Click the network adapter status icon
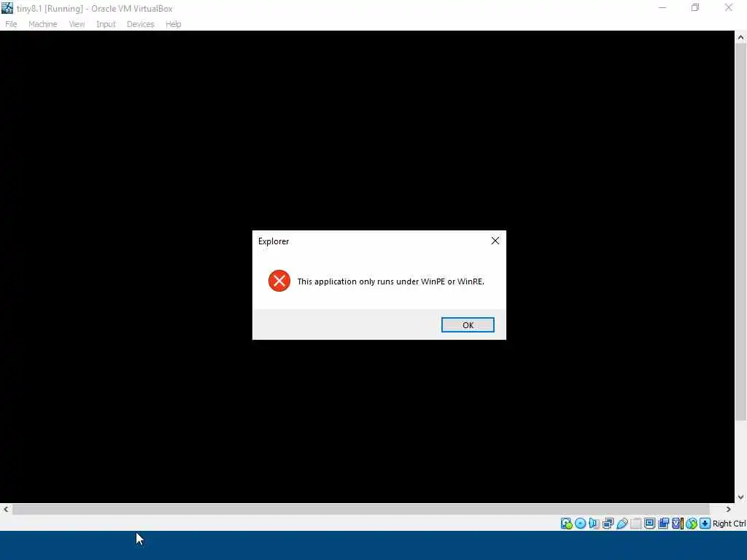Image resolution: width=747 pixels, height=560 pixels. (x=608, y=524)
